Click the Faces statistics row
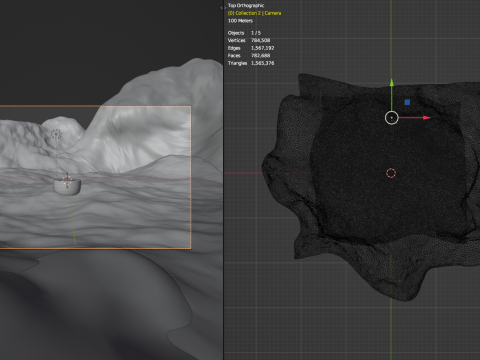 point(249,56)
